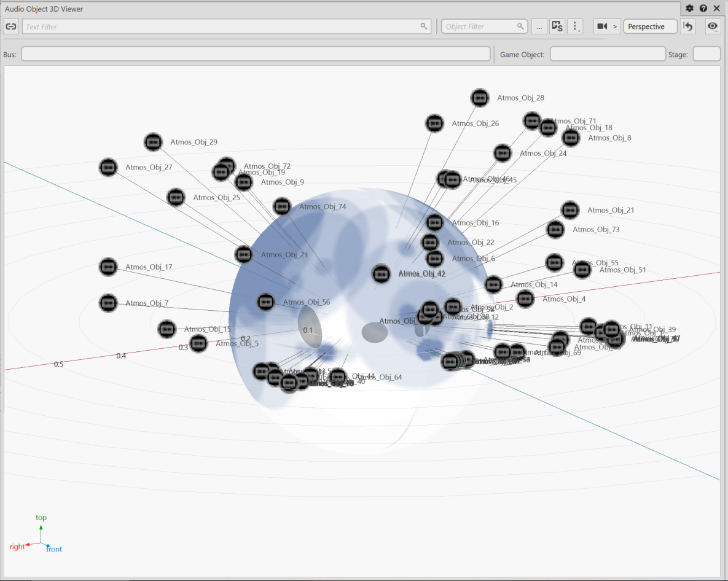Image resolution: width=728 pixels, height=581 pixels.
Task: Click the S-badged icon button beside browse
Action: [x=557, y=26]
